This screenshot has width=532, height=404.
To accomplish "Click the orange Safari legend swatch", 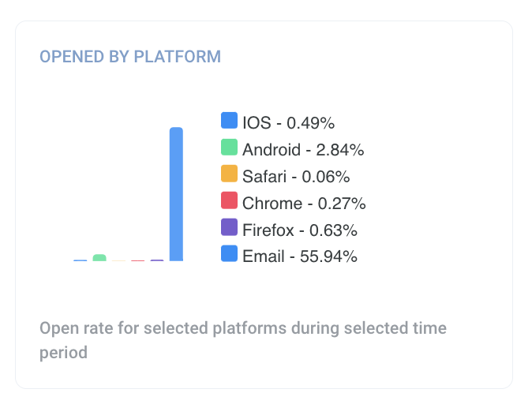I will tap(229, 174).
